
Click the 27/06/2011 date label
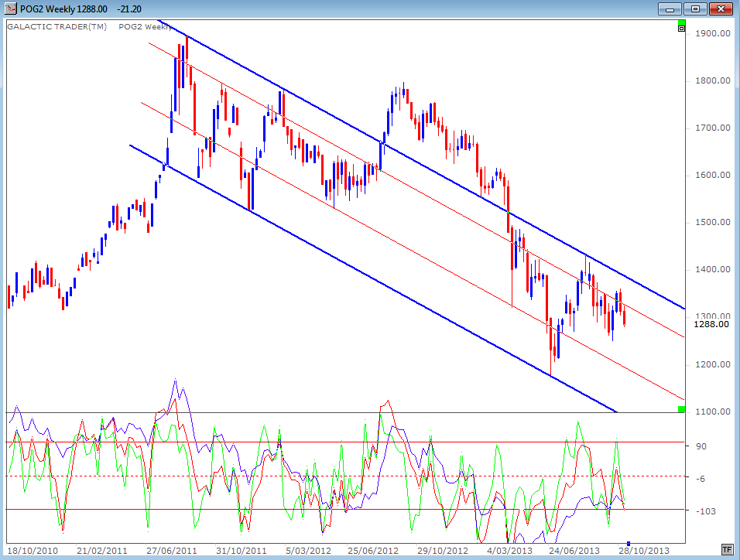171,551
